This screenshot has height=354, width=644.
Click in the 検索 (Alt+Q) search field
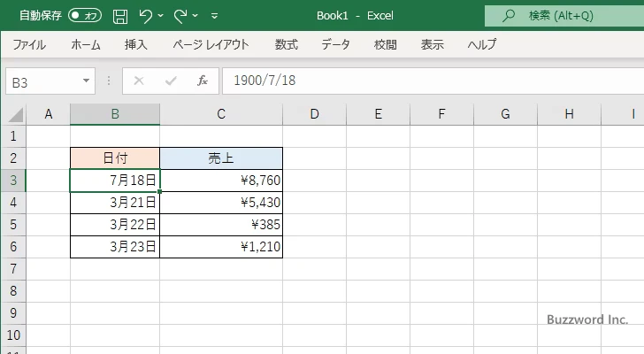[x=564, y=16]
